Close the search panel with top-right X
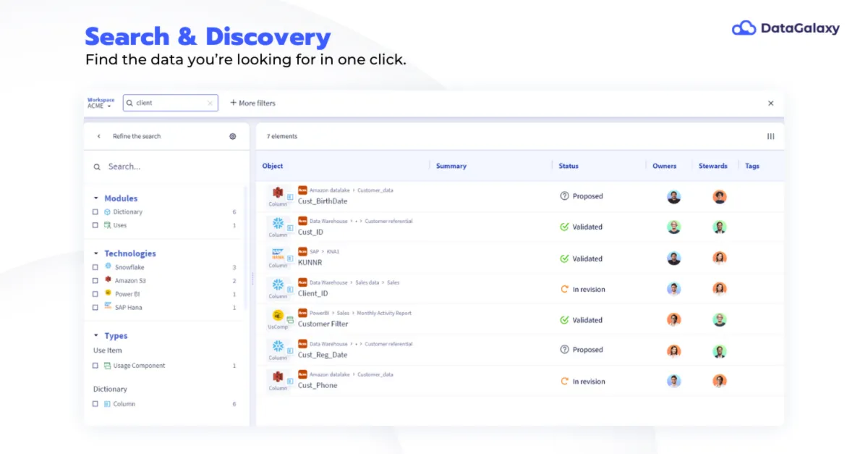This screenshot has height=454, width=868. (x=770, y=103)
